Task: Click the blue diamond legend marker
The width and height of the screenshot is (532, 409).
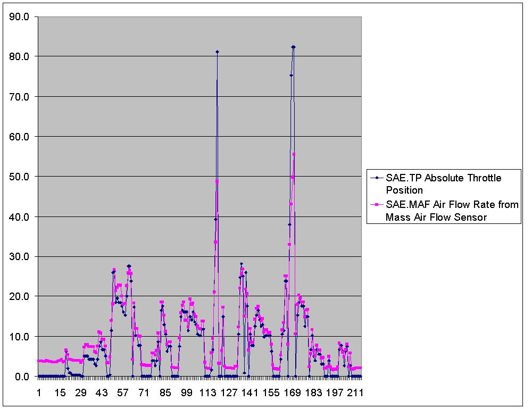Action: coord(377,178)
